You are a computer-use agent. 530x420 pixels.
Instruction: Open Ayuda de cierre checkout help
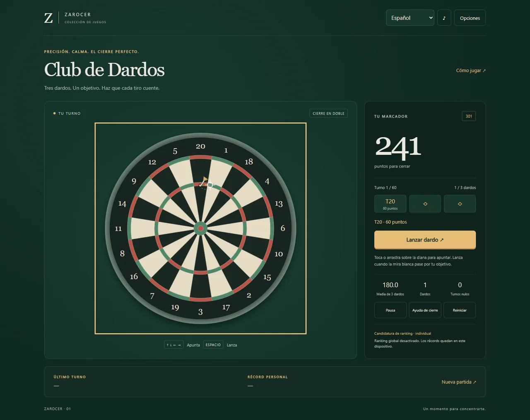click(425, 310)
